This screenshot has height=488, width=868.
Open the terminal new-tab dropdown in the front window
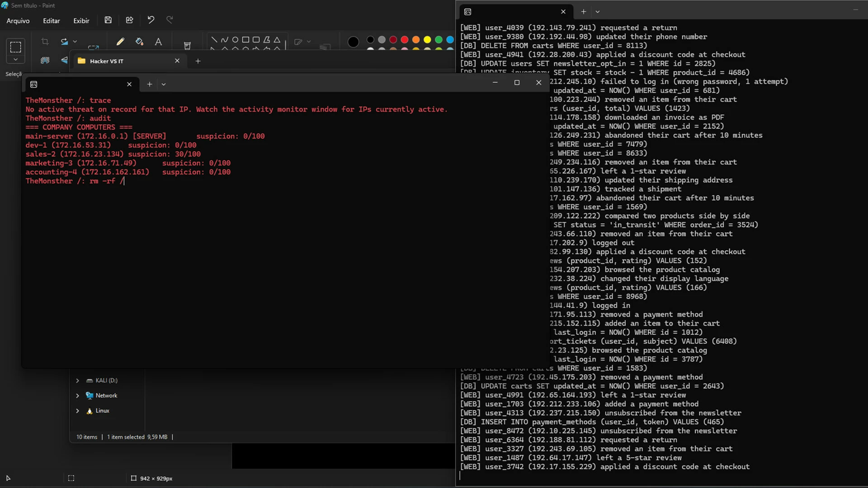click(x=164, y=84)
